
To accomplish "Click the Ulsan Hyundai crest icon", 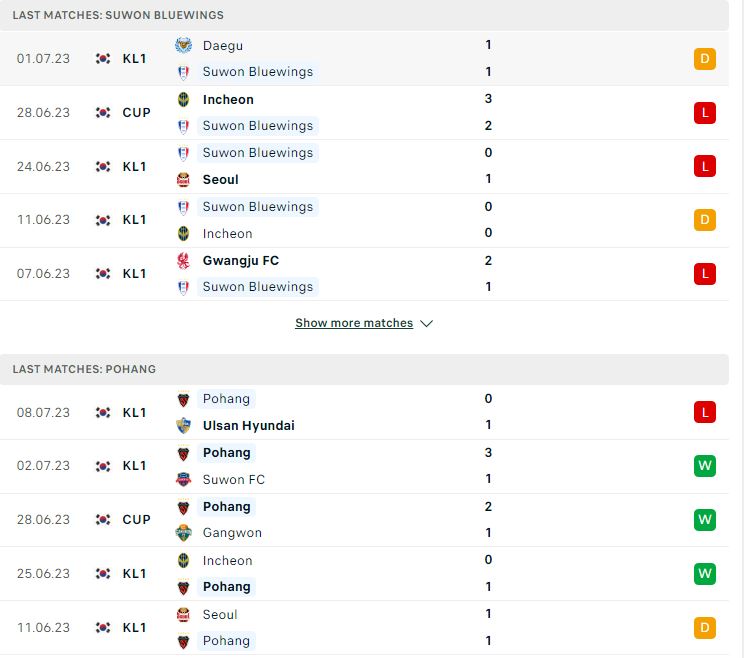I will point(183,426).
